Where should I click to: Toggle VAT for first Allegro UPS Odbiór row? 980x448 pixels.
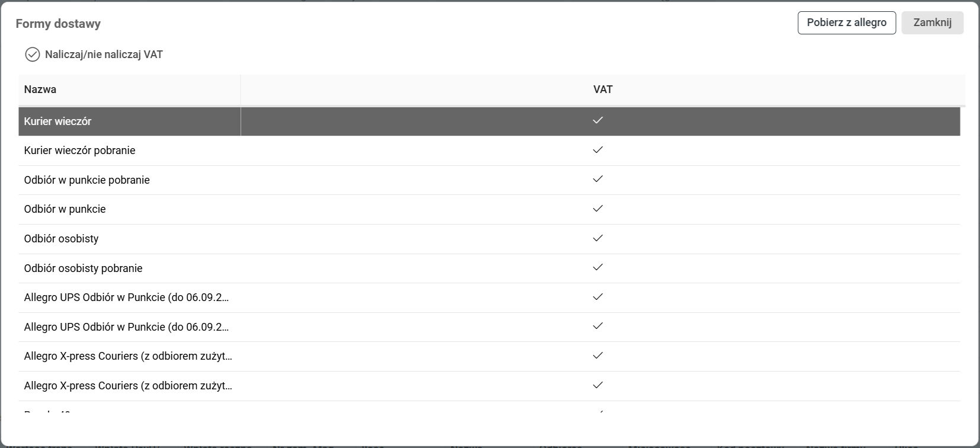coord(598,297)
